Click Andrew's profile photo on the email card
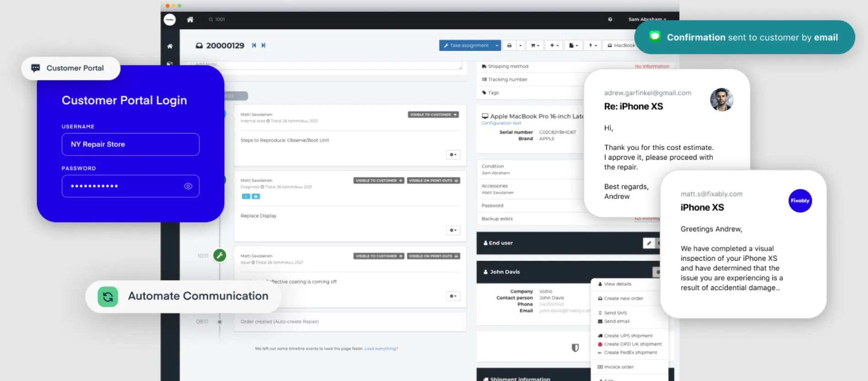868x381 pixels. click(722, 100)
